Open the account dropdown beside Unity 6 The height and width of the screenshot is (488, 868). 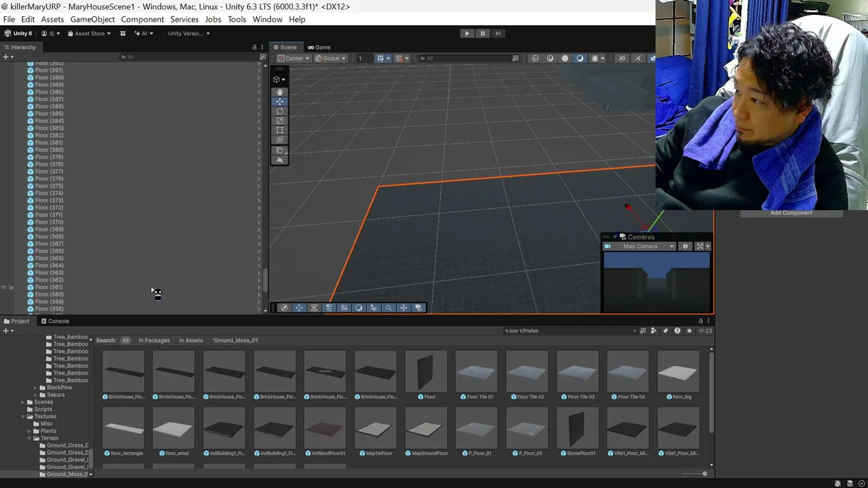(x=51, y=33)
